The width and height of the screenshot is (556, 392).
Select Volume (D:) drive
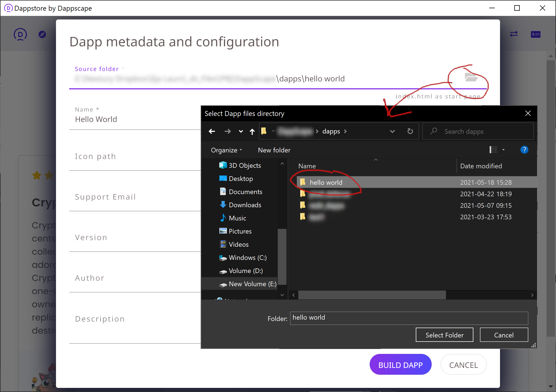[x=241, y=271]
